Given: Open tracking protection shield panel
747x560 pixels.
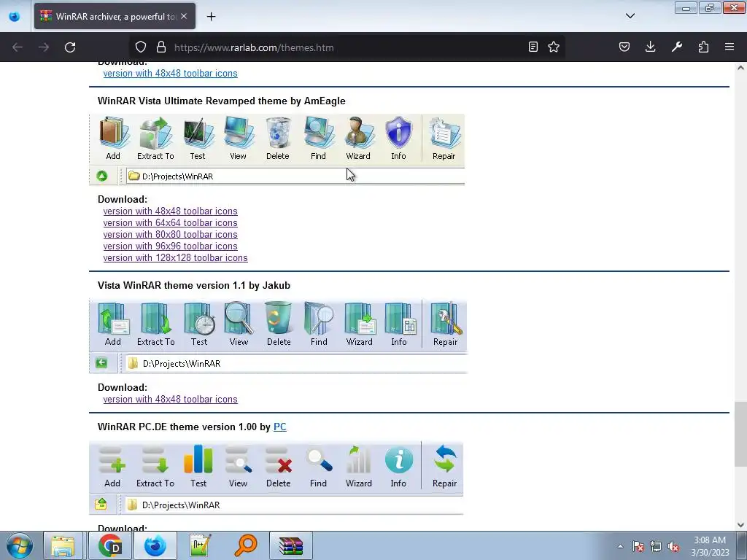Looking at the screenshot, I should [141, 47].
